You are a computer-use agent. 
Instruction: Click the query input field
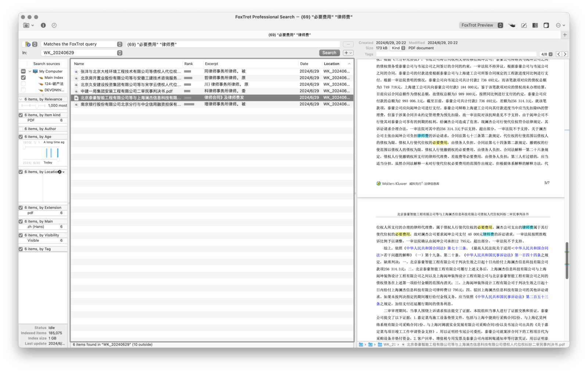click(x=233, y=44)
